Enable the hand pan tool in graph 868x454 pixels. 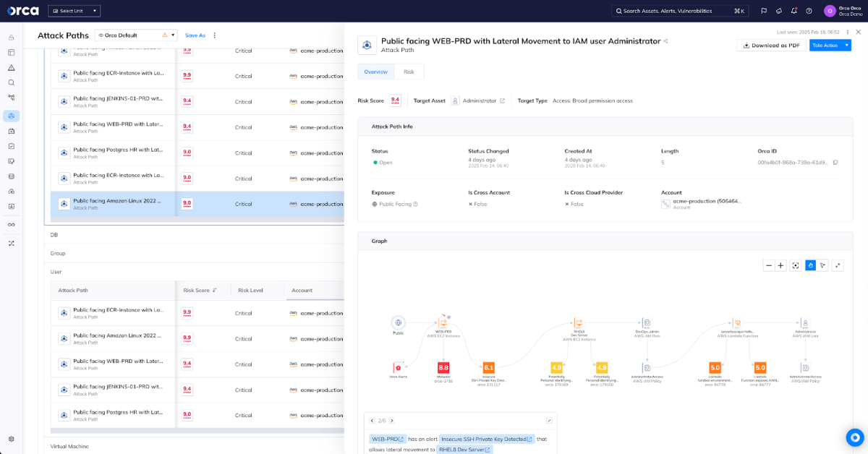811,265
